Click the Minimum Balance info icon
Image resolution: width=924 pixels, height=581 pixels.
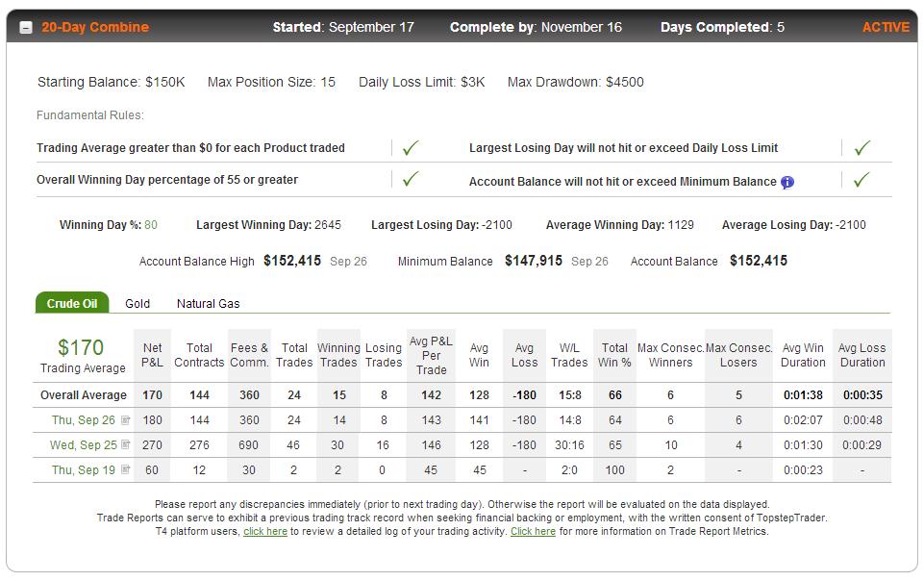coord(787,182)
